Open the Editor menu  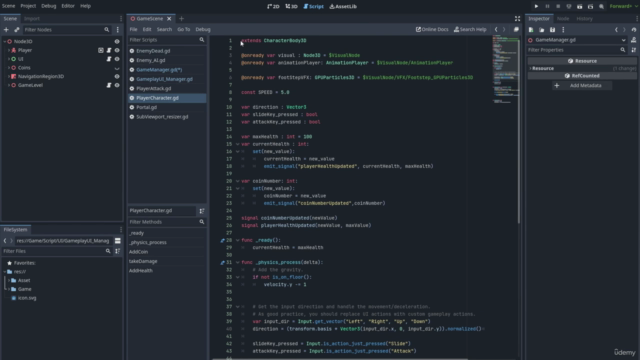[68, 6]
